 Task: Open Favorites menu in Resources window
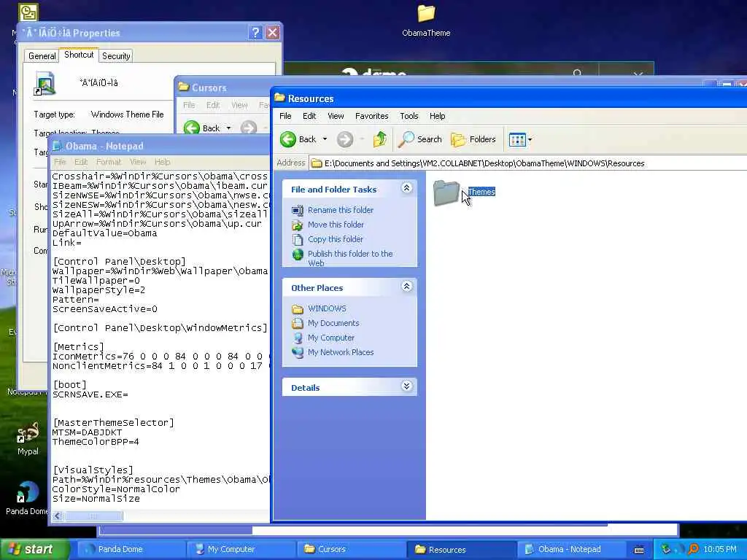tap(371, 116)
